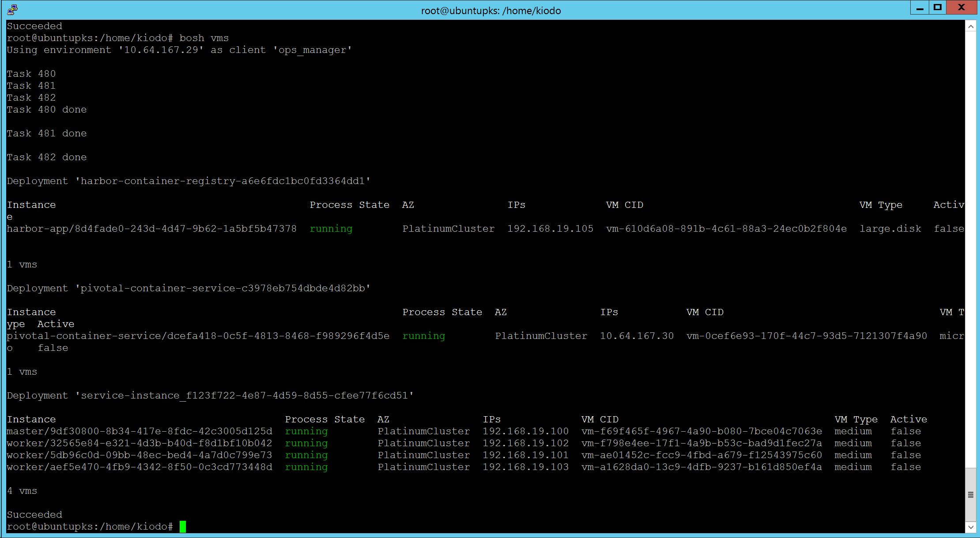Minimize the PuTTY terminal window

pyautogui.click(x=920, y=8)
